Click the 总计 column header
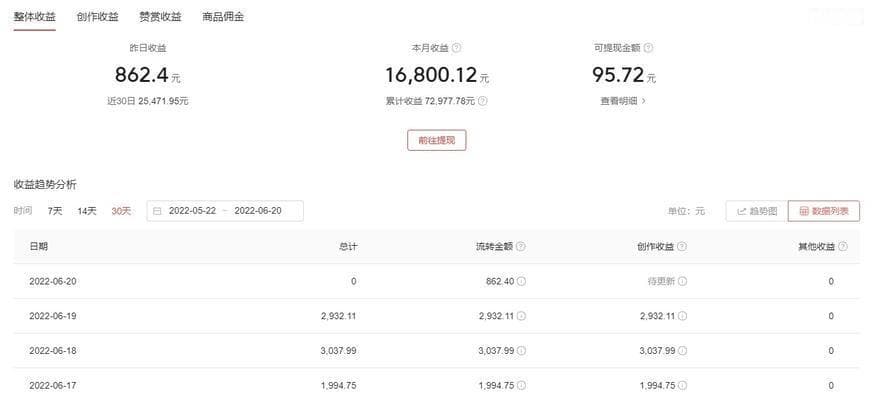This screenshot has height=400, width=875. pos(348,247)
